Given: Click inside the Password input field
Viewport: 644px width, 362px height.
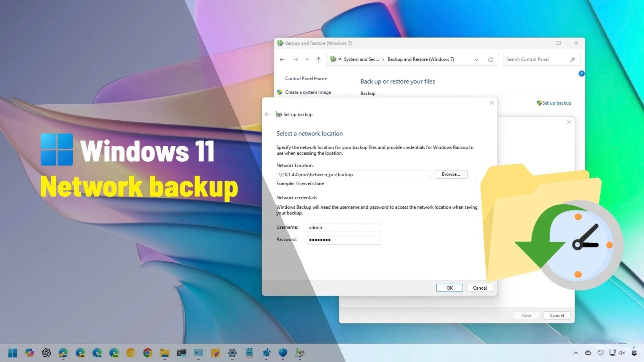Looking at the screenshot, I should click(343, 240).
